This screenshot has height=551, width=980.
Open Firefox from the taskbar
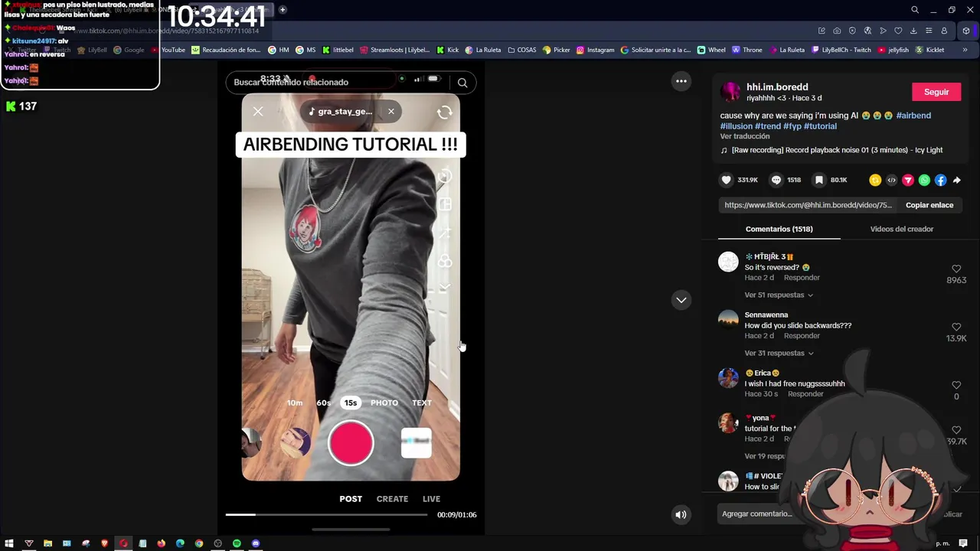(x=162, y=543)
